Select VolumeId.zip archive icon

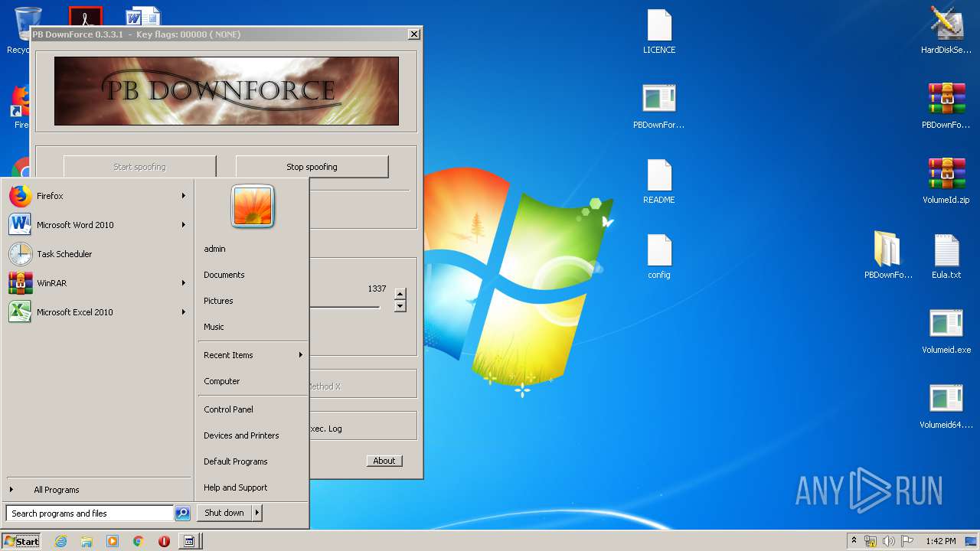click(946, 181)
